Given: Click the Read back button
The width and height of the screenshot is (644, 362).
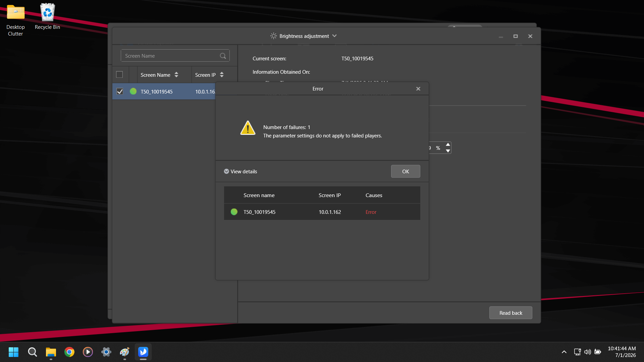Looking at the screenshot, I should pos(511,313).
